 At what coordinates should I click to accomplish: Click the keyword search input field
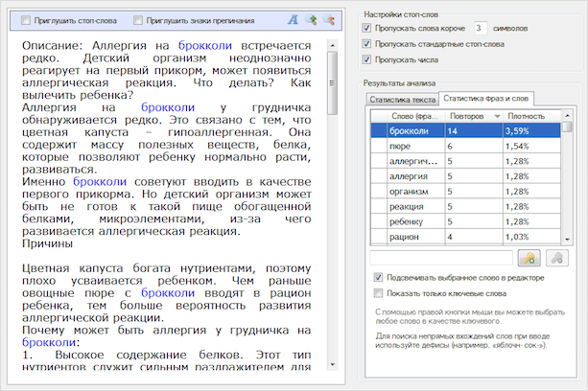click(x=441, y=257)
